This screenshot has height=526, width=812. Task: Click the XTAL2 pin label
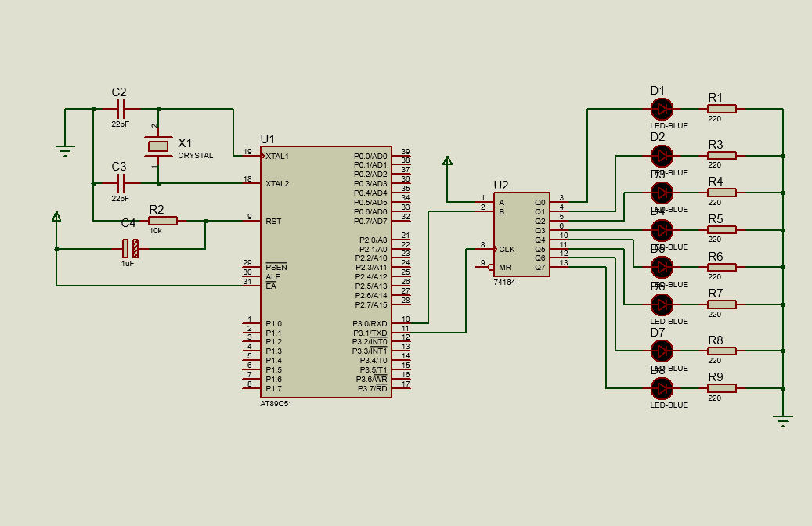[277, 183]
